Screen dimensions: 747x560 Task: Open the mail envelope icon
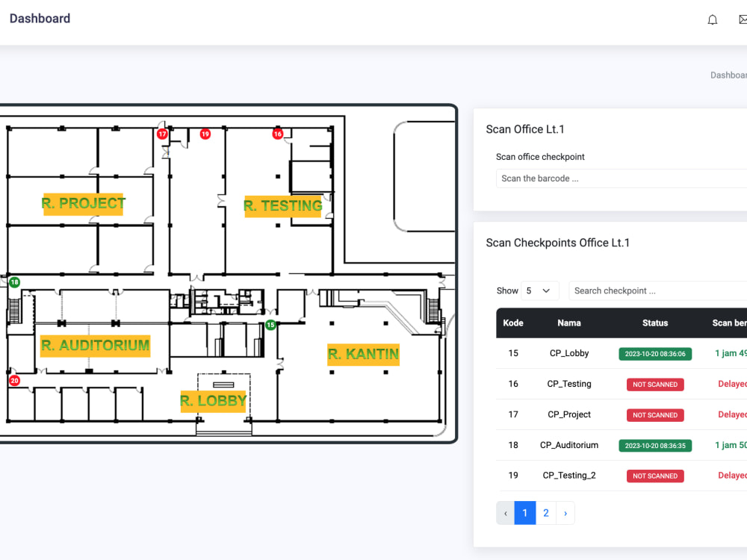[x=743, y=19]
